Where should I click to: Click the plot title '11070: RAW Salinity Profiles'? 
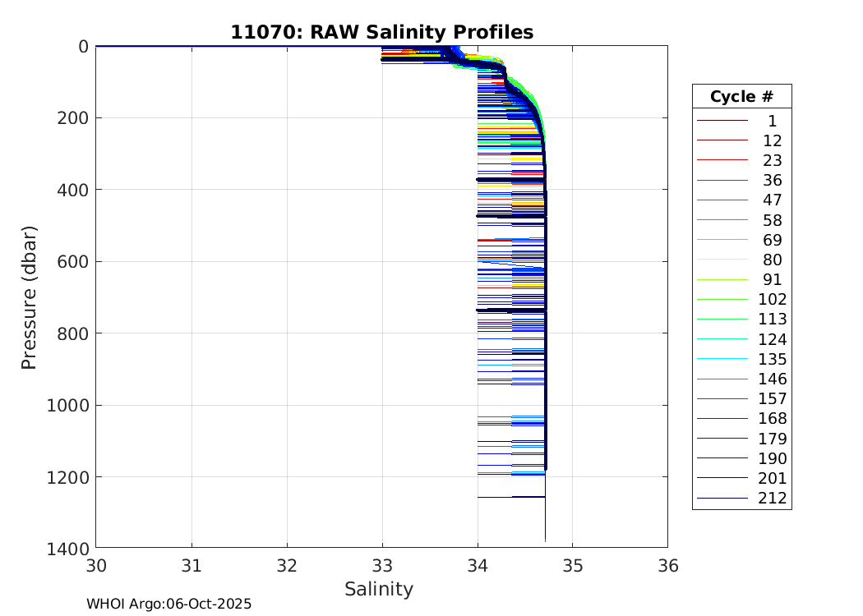click(381, 32)
